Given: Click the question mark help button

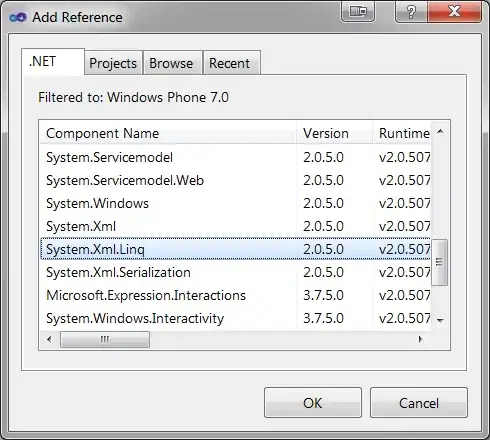Looking at the screenshot, I should (411, 12).
